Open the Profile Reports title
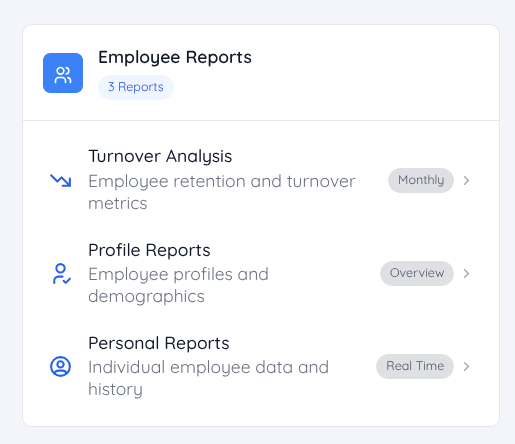The image size is (515, 444). 149,250
